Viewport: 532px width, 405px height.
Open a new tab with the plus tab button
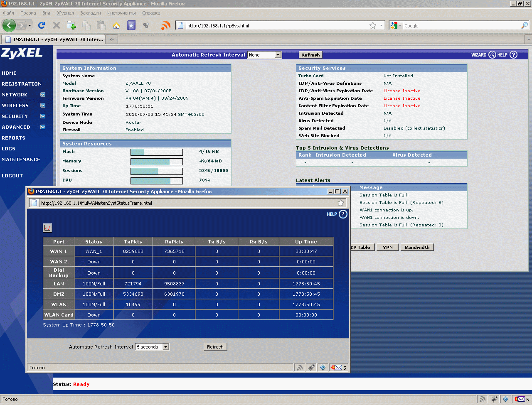pyautogui.click(x=112, y=39)
